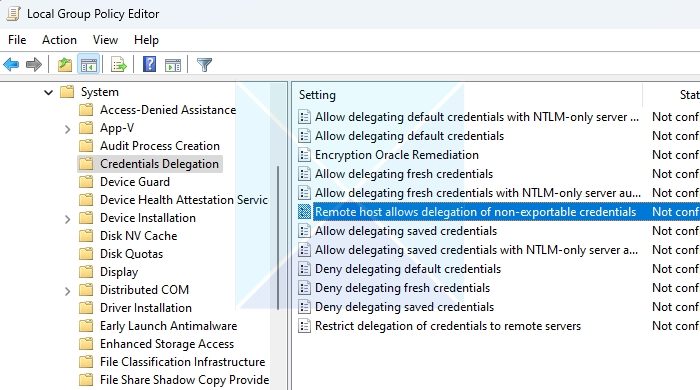The height and width of the screenshot is (390, 700).
Task: Toggle Show/Hide Action Pane icon
Action: click(173, 65)
